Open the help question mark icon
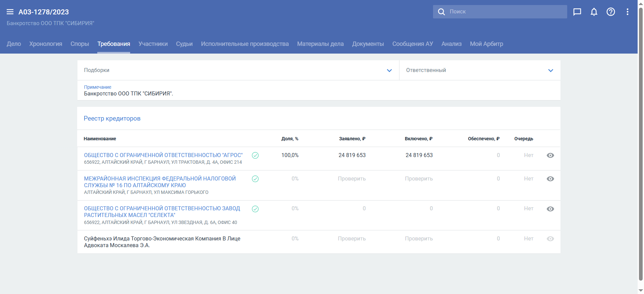Screen dimensions: 644x294 [x=611, y=12]
